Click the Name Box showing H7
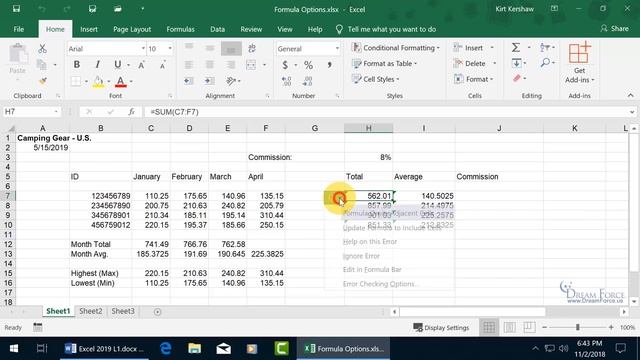The width and height of the screenshot is (640, 360). coord(32,112)
